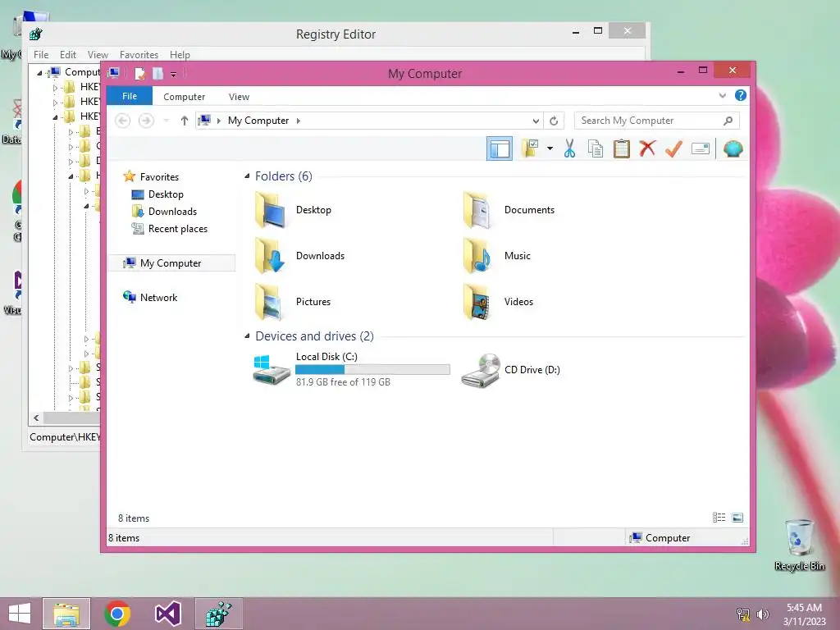Select My Computer in navigation pane
Image resolution: width=840 pixels, height=630 pixels.
pyautogui.click(x=171, y=263)
